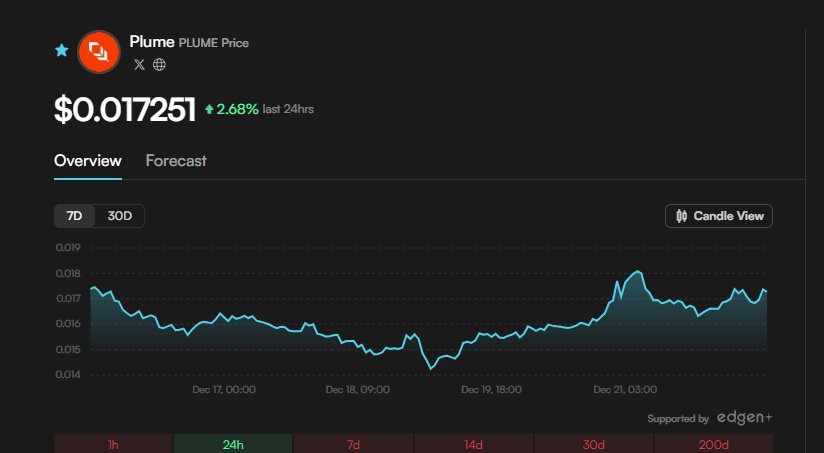824x453 pixels.
Task: Click the edgen logo under the chart
Action: point(744,418)
